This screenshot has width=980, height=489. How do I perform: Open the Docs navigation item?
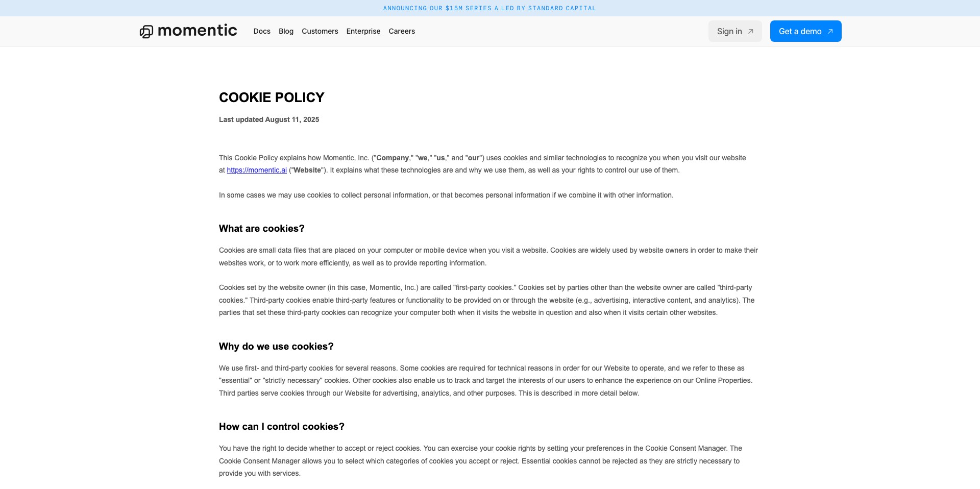[x=262, y=31]
